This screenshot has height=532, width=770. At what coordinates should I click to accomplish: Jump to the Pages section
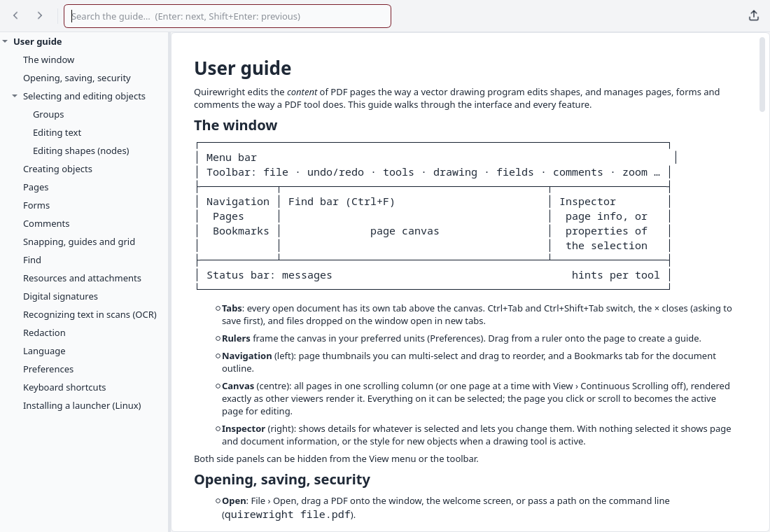36,187
